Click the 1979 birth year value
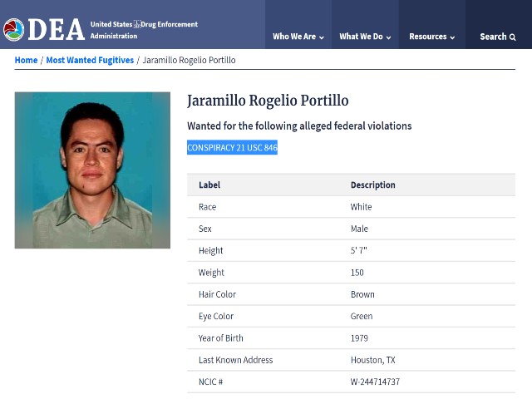This screenshot has height=399, width=532. tap(359, 338)
